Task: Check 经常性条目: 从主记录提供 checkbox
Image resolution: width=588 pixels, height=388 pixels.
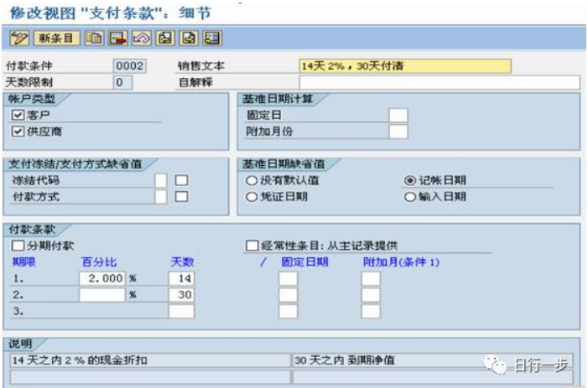Action: coord(252,246)
